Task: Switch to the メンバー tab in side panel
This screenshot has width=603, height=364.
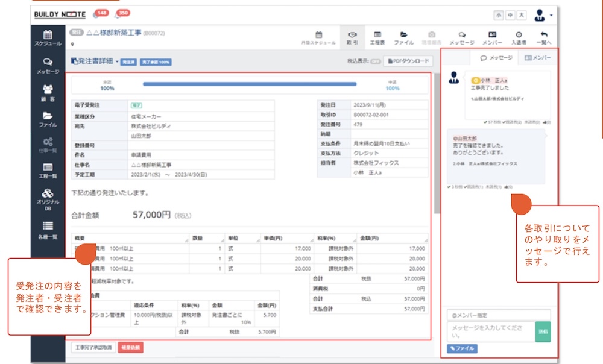Action: (537, 58)
